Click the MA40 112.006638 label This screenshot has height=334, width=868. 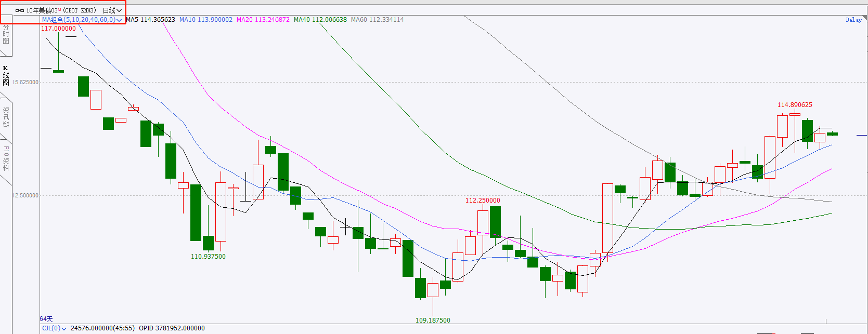click(x=320, y=20)
